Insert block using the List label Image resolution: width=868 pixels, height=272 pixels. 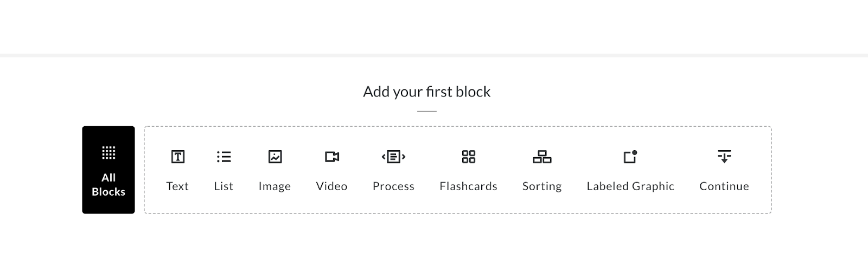224,186
